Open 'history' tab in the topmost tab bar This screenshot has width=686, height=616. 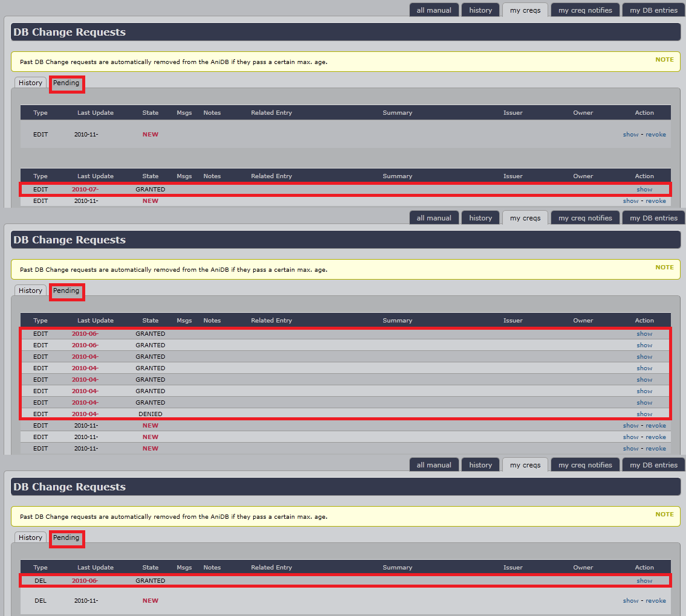(481, 10)
